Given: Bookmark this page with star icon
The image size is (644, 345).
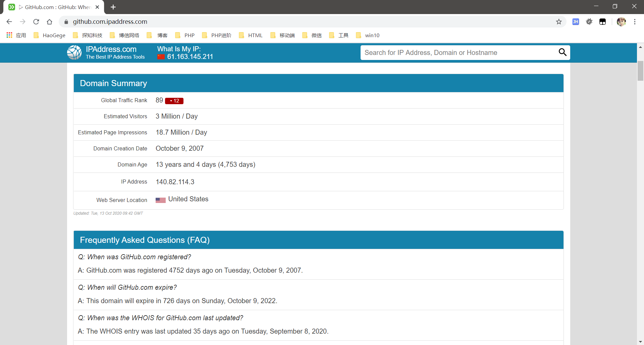Looking at the screenshot, I should pyautogui.click(x=559, y=22).
